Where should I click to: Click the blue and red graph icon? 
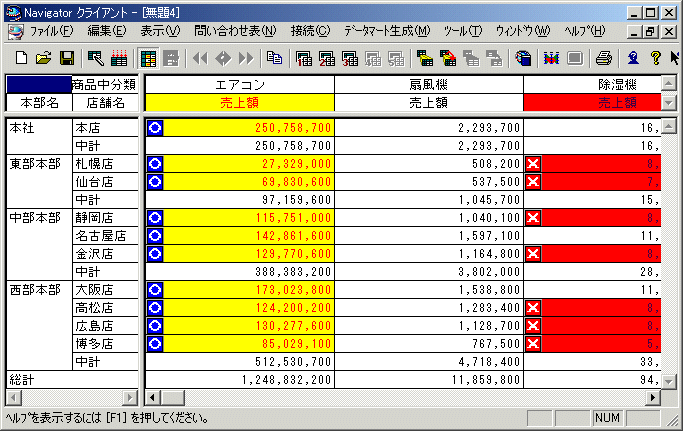click(551, 58)
